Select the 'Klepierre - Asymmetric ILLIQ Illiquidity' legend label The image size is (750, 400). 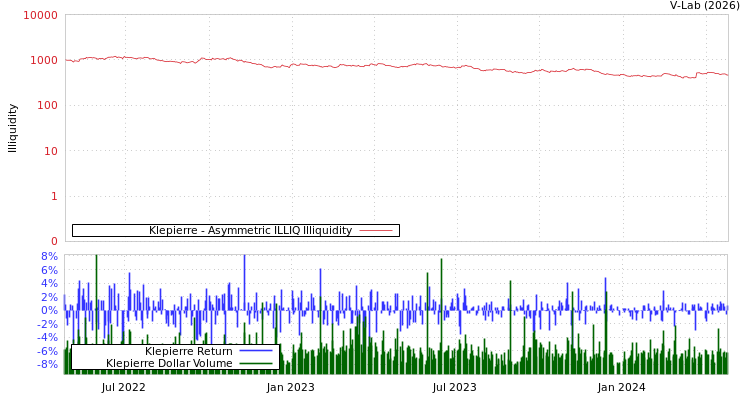tap(250, 231)
